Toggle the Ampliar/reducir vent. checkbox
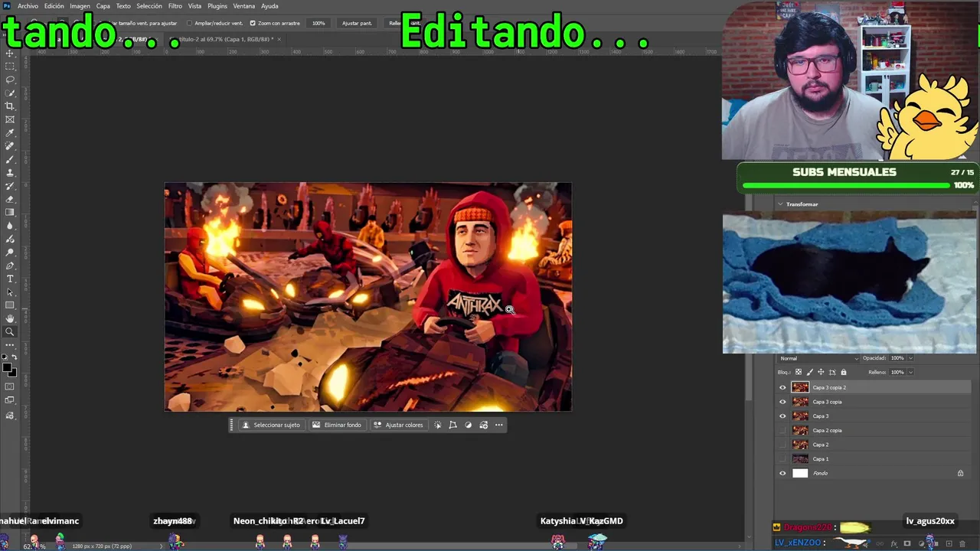980x551 pixels. tap(189, 23)
